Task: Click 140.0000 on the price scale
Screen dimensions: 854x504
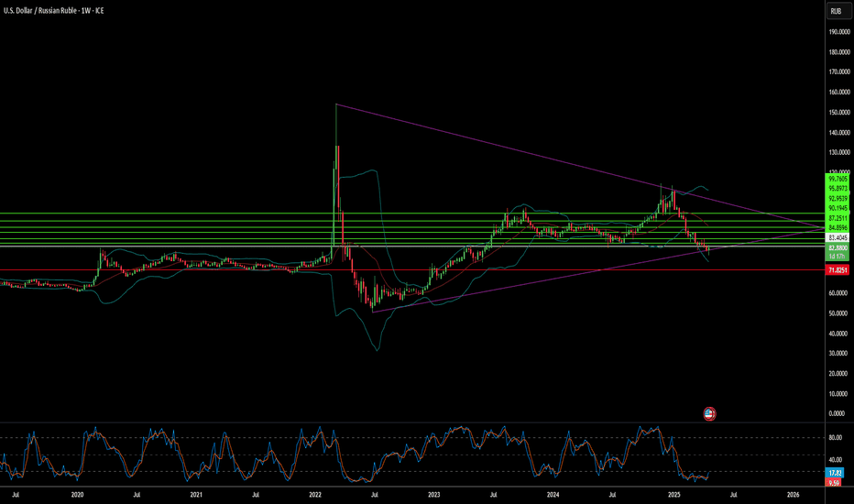Action: pos(838,132)
